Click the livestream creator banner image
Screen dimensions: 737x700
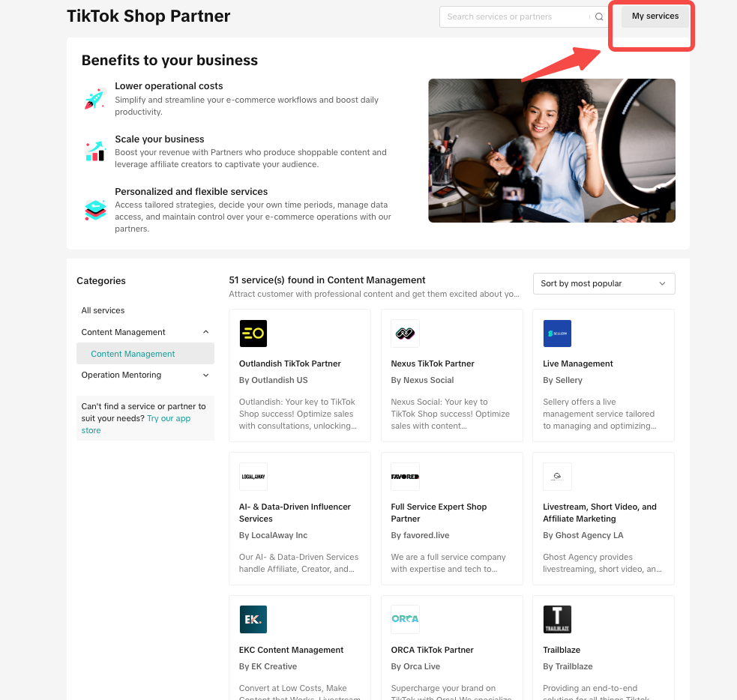(x=551, y=151)
